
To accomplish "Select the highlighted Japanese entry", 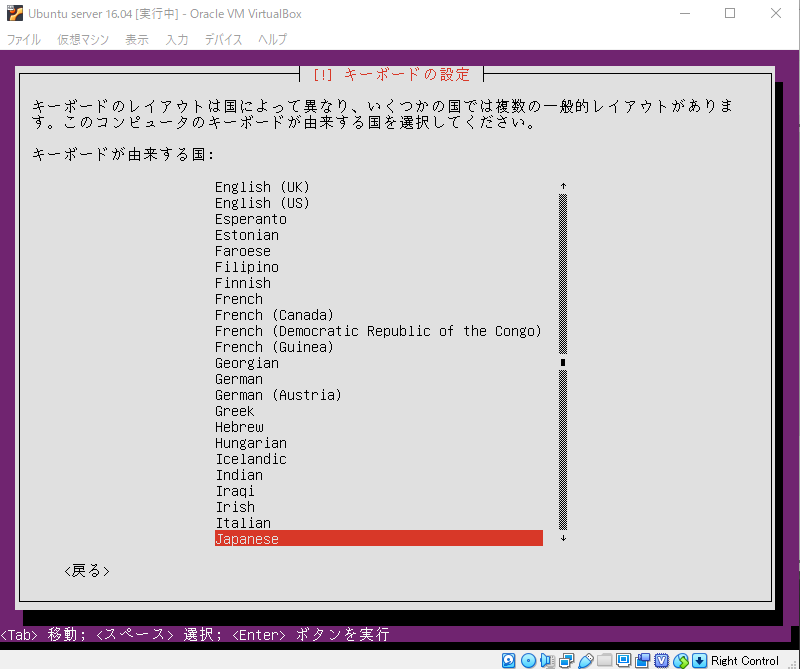I will click(379, 538).
